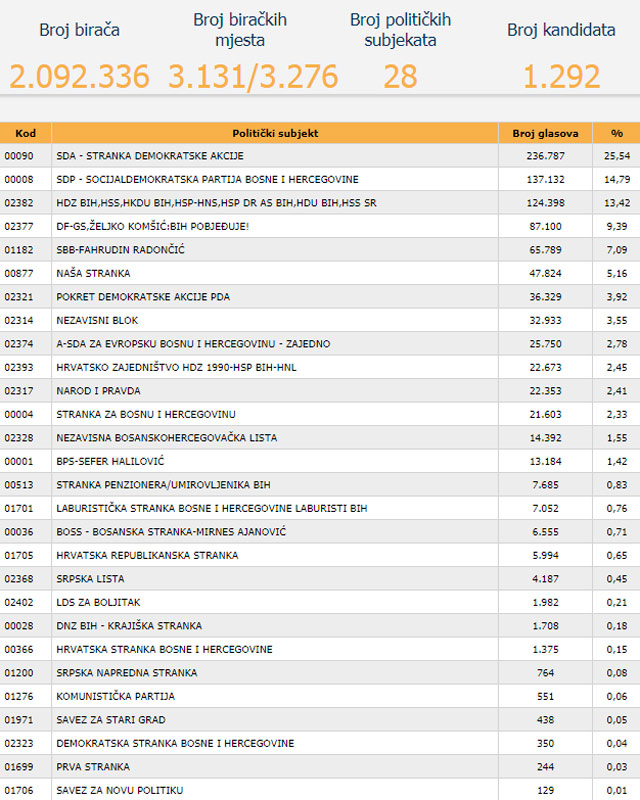Click LDS Za Boljitak party name
The image size is (640, 800).
(98, 602)
